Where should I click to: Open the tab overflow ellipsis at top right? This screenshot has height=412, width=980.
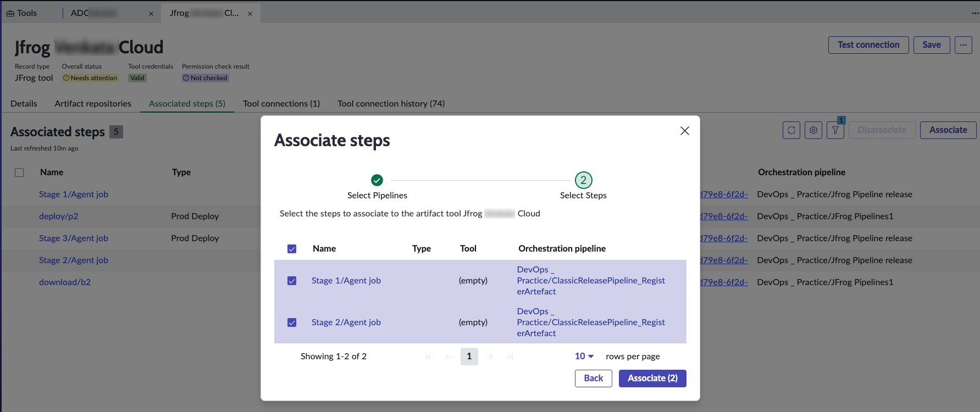click(x=975, y=13)
